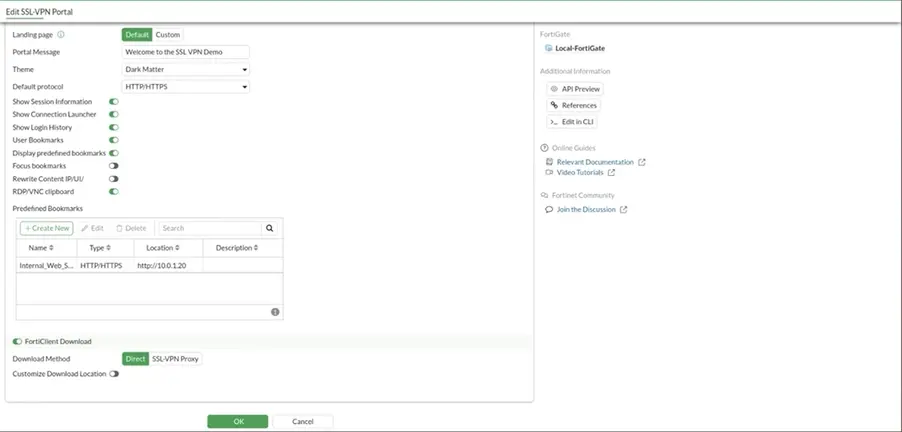Open the Default protocol dropdown
The height and width of the screenshot is (432, 902).
coord(186,87)
